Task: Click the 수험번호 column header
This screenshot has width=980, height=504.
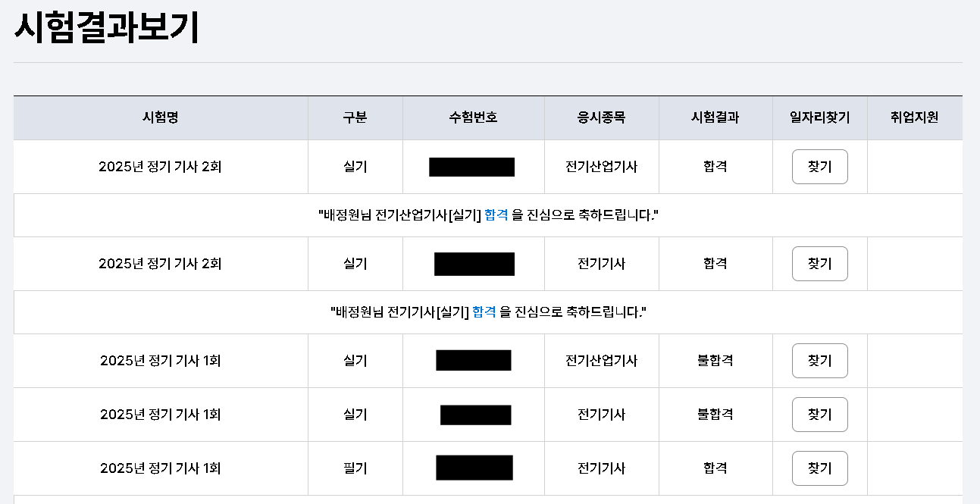Action: coord(473,118)
